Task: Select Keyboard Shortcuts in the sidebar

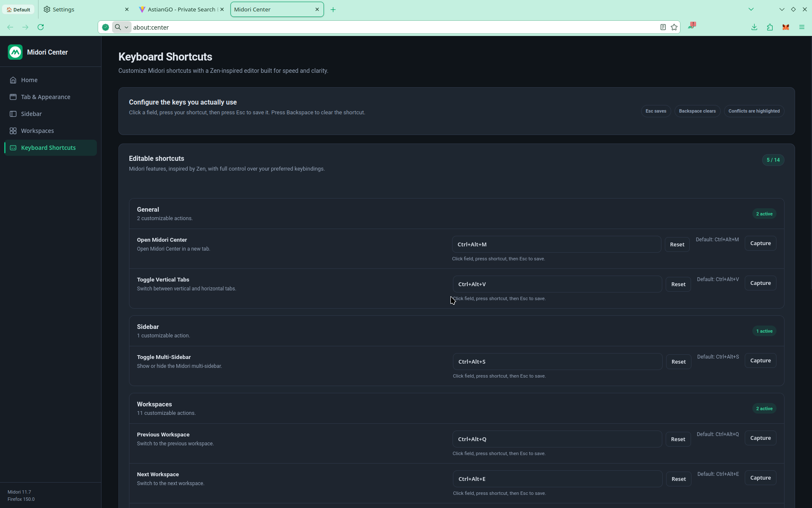Action: [x=50, y=148]
